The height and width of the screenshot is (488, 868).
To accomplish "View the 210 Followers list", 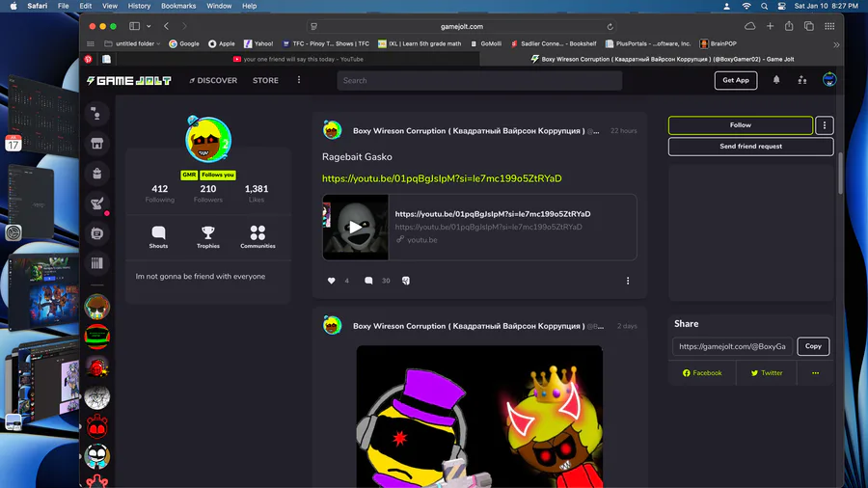I will [208, 194].
